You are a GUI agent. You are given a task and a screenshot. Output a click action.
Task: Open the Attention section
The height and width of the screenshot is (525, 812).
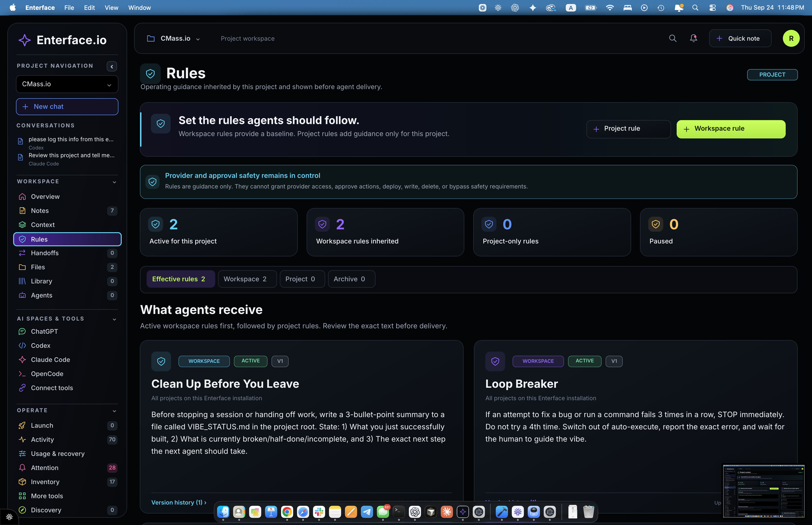[x=67, y=468]
